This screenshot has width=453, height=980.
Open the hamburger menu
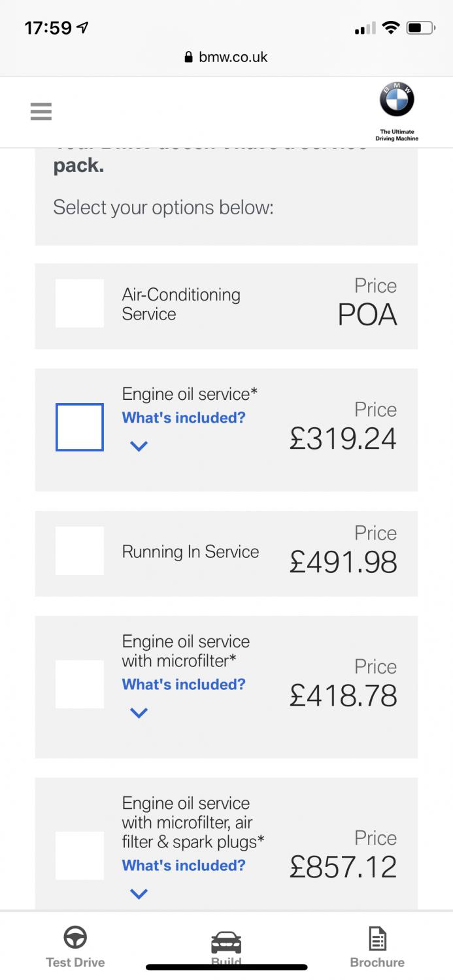pos(41,112)
